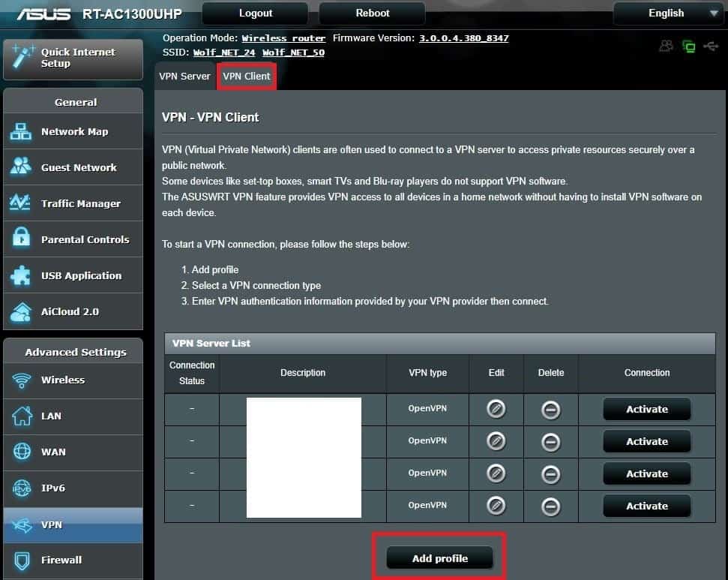Click the Add profile button

point(439,558)
